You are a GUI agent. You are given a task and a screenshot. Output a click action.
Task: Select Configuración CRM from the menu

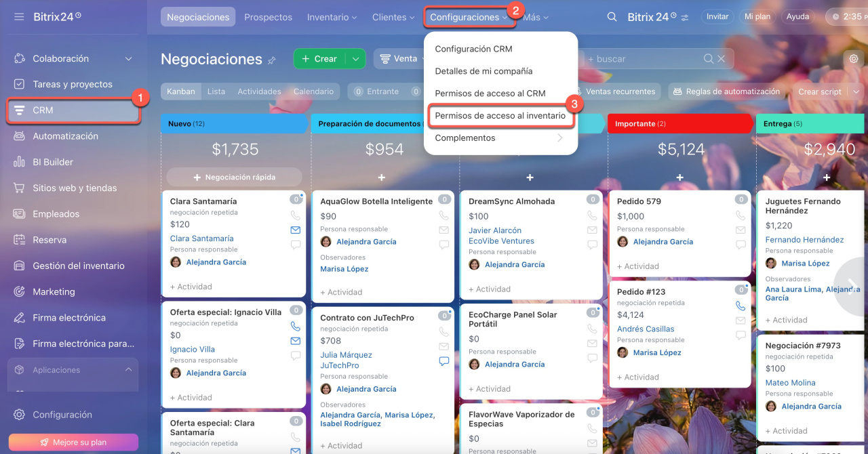coord(473,49)
